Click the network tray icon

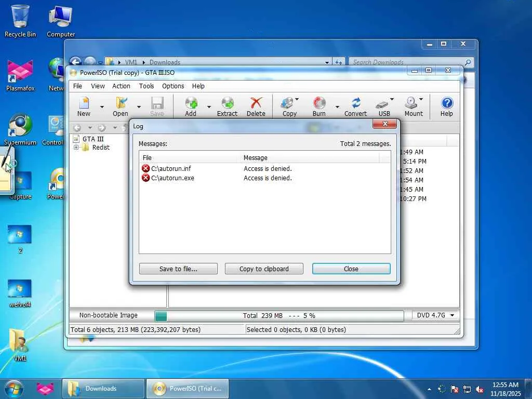click(x=467, y=389)
